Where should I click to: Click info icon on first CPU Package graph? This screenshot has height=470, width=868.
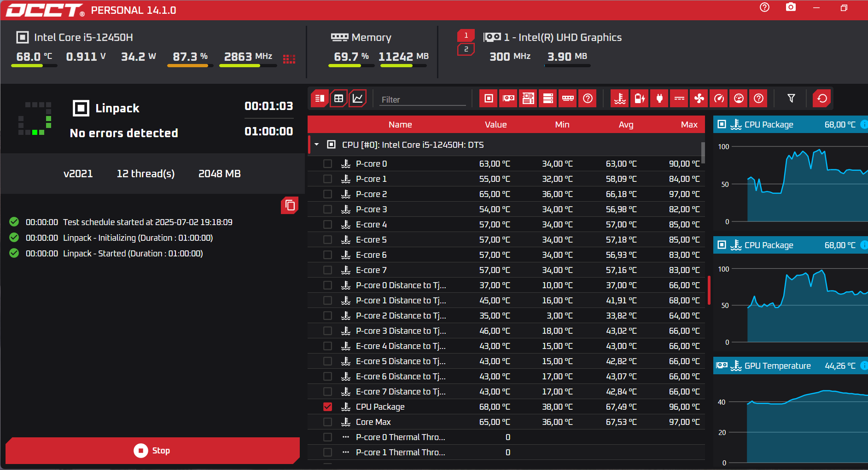(x=864, y=124)
